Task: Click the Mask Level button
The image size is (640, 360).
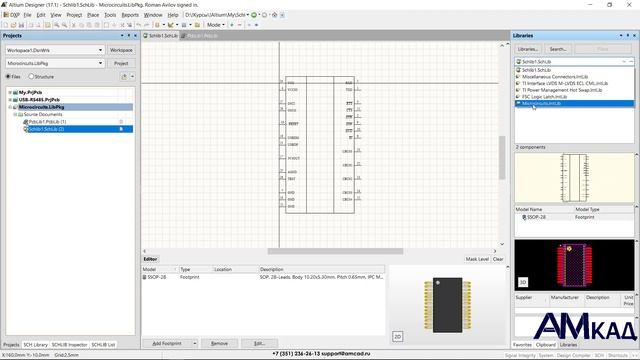Action: 477,259
